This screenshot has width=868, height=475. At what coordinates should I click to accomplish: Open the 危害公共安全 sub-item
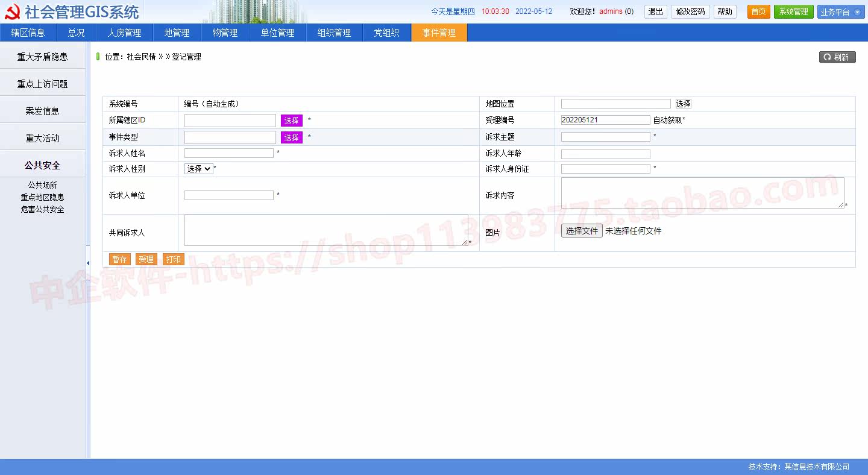pyautogui.click(x=43, y=209)
